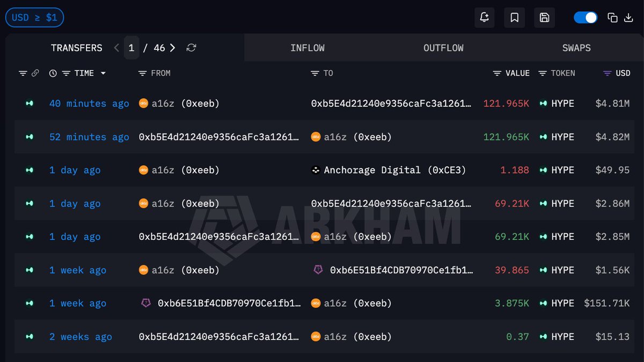Select the $49.95 USD amount
Screen dimensions: 644x362
click(612, 170)
